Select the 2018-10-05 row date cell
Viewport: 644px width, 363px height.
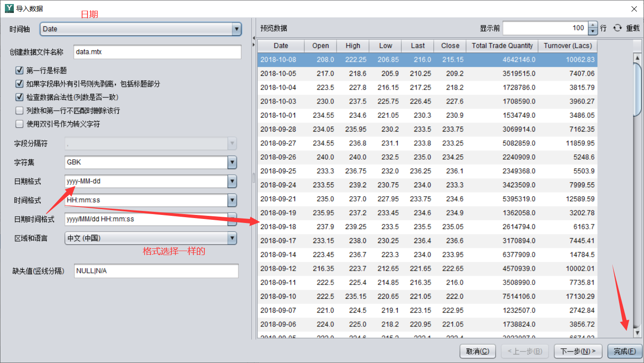click(x=281, y=73)
